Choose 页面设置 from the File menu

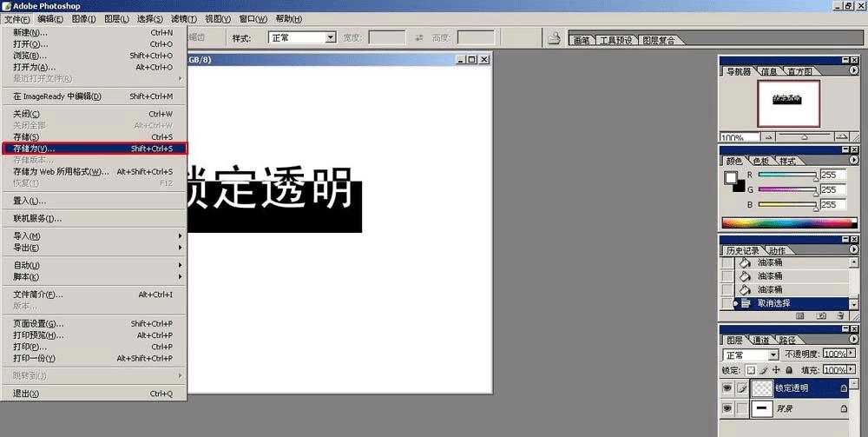tap(94, 323)
